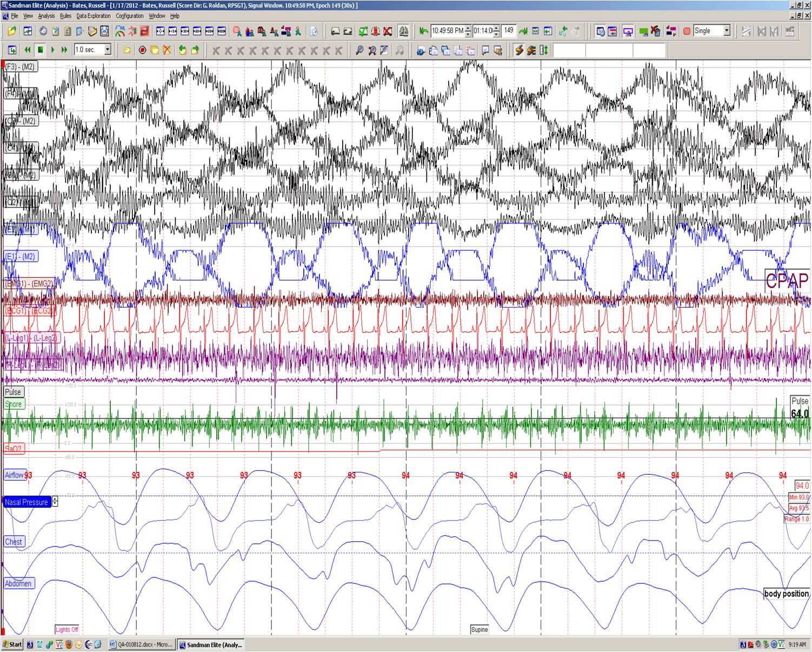812x652 pixels.
Task: Click the Airflow channel label
Action: (14, 475)
